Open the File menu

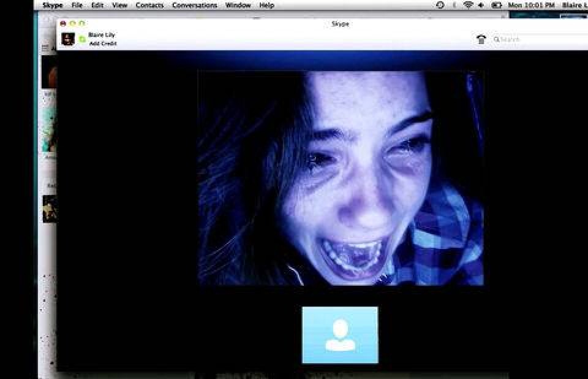point(77,6)
